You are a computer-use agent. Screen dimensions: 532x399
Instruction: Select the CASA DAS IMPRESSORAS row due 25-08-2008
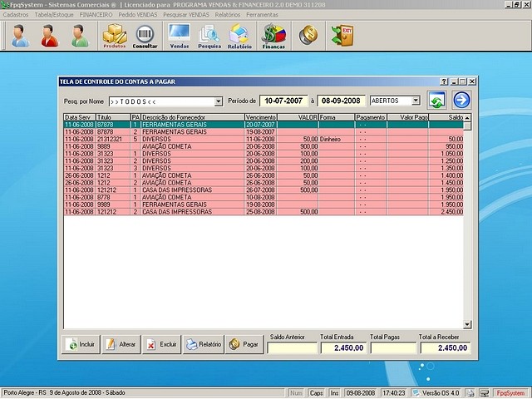pos(175,212)
